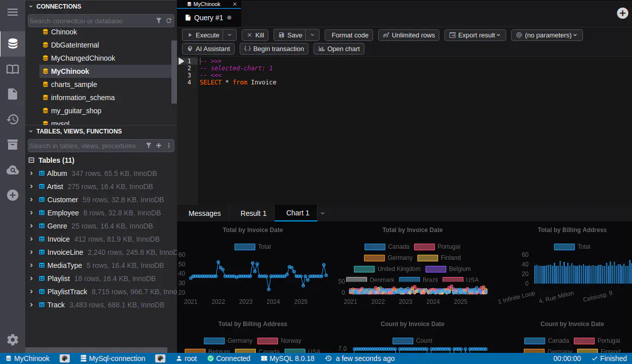The height and width of the screenshot is (364, 632).
Task: Expand the Album table node
Action: 31,173
